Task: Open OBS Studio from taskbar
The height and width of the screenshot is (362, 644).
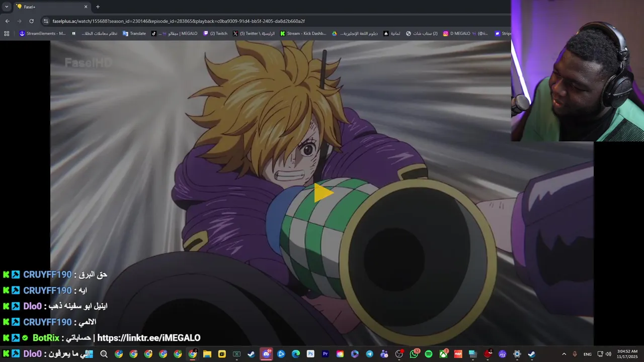Action: click(399, 354)
